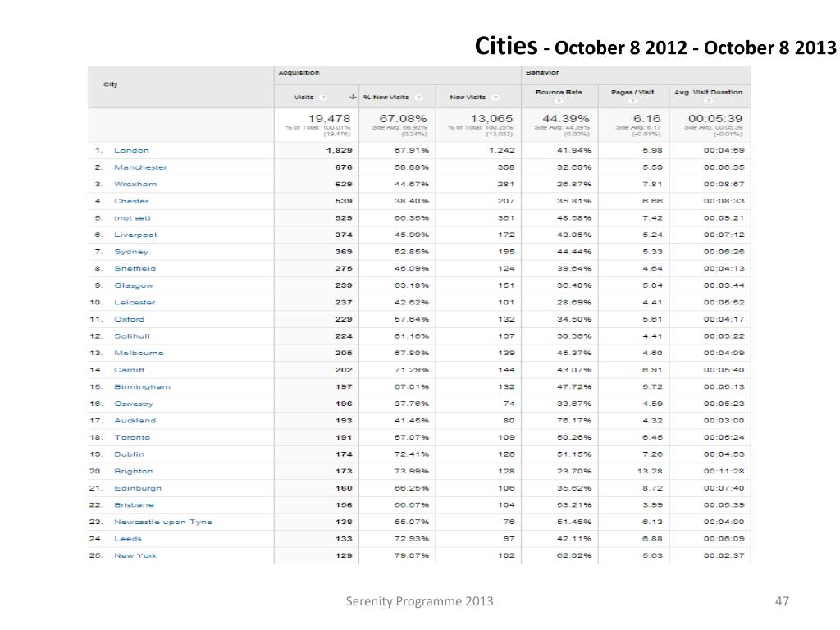
Task: Click the City column header
Action: (111, 84)
